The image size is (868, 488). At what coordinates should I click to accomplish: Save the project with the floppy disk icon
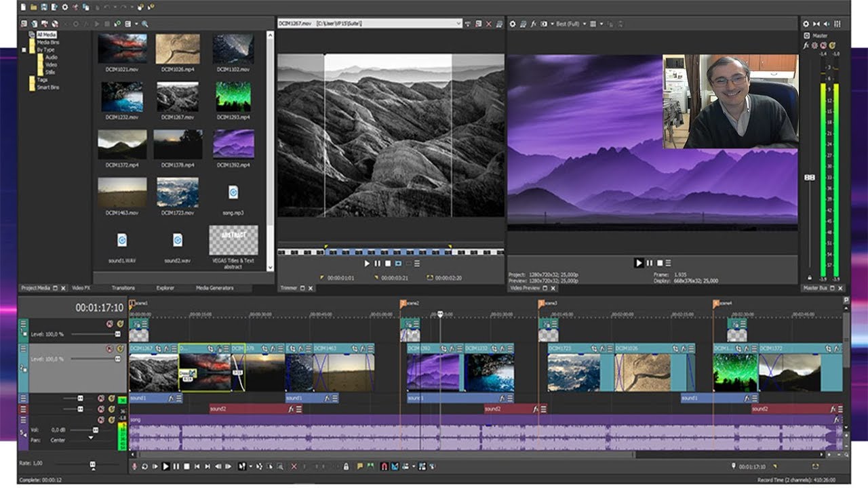click(x=44, y=7)
